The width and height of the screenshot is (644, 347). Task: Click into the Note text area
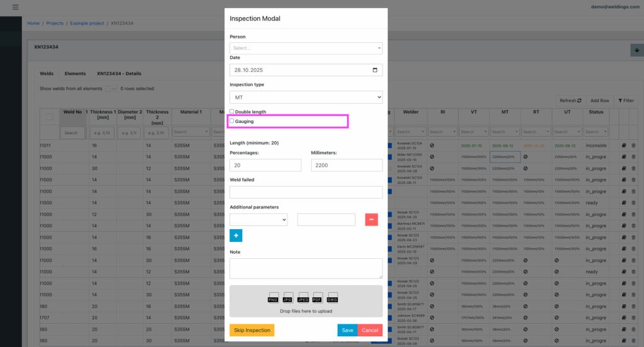[306, 268]
